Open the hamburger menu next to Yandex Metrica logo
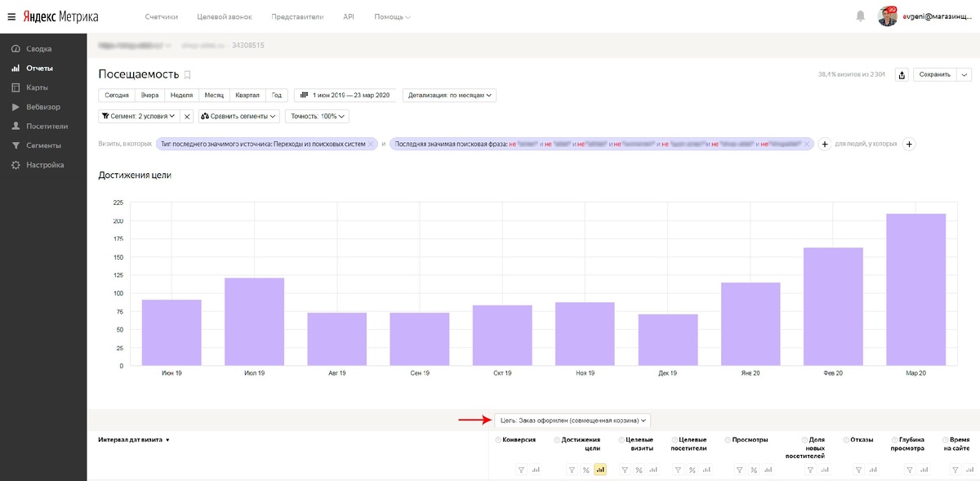980x481 pixels. point(11,16)
